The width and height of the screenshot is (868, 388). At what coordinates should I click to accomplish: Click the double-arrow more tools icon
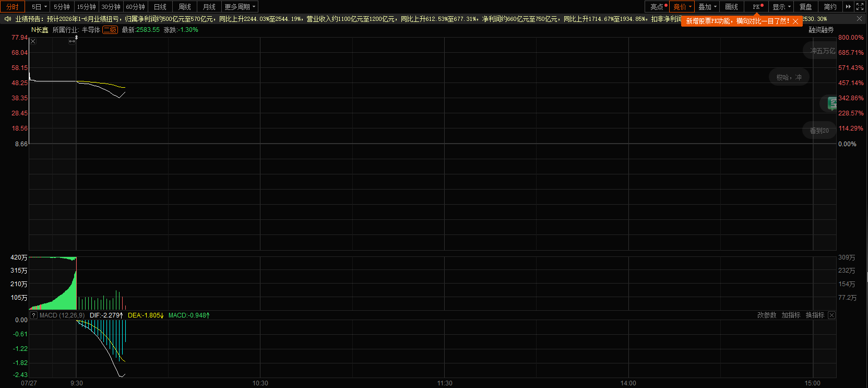(x=848, y=7)
